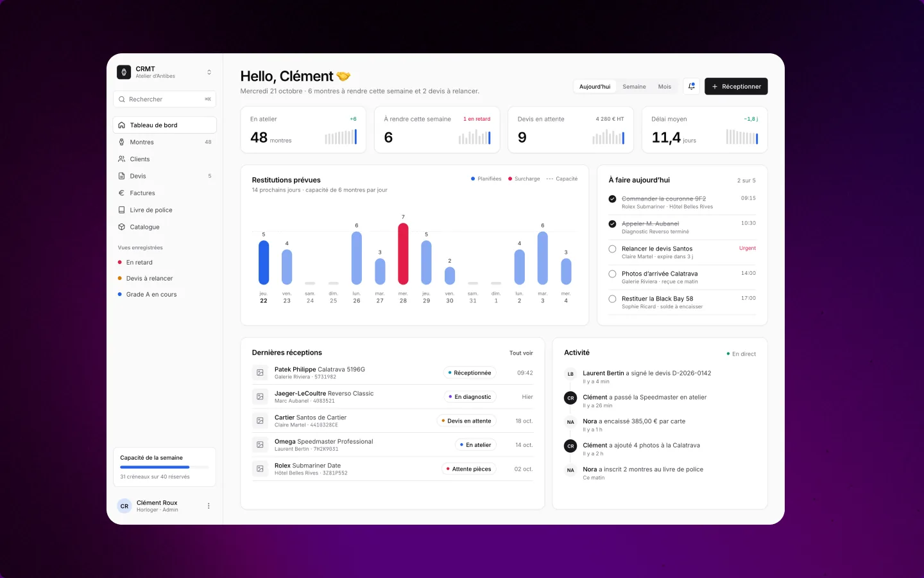Click the Devis en attente stat card
924x578 pixels.
click(x=571, y=130)
